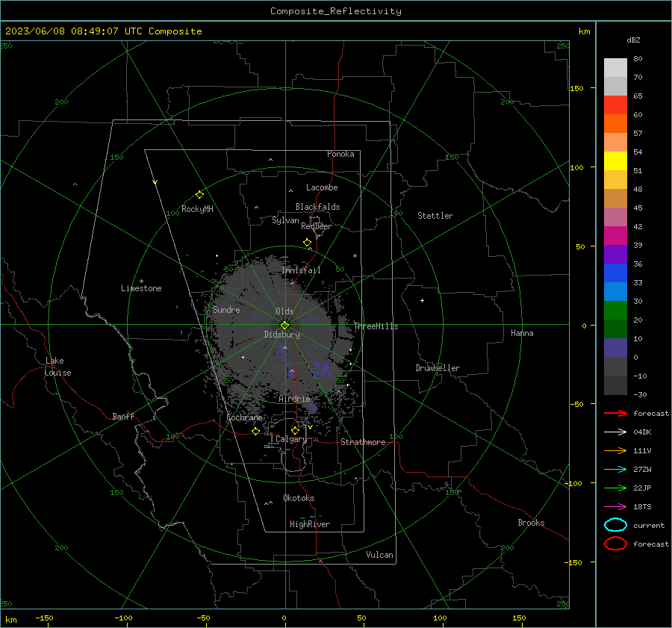Click the Cochrane town label

[244, 417]
